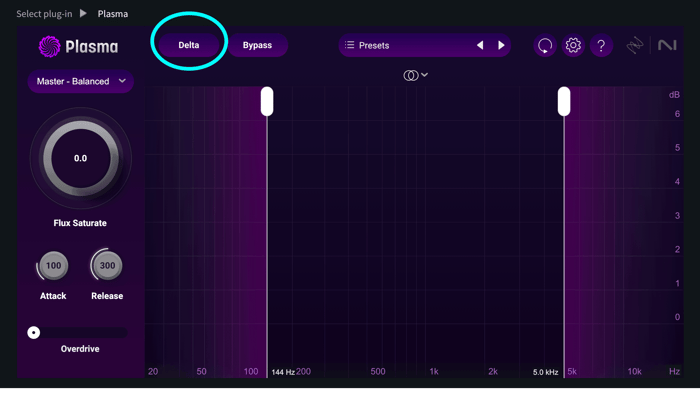Click the Plasma plug-in name in the breadcrumb
700x404 pixels.
(113, 14)
